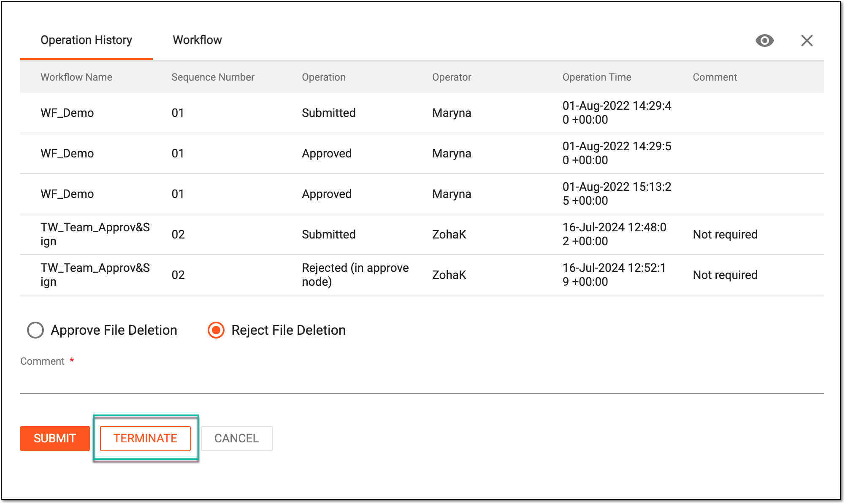Click Approved operation in the 15:13:25 row
This screenshot has height=504, width=845.
coord(327,194)
